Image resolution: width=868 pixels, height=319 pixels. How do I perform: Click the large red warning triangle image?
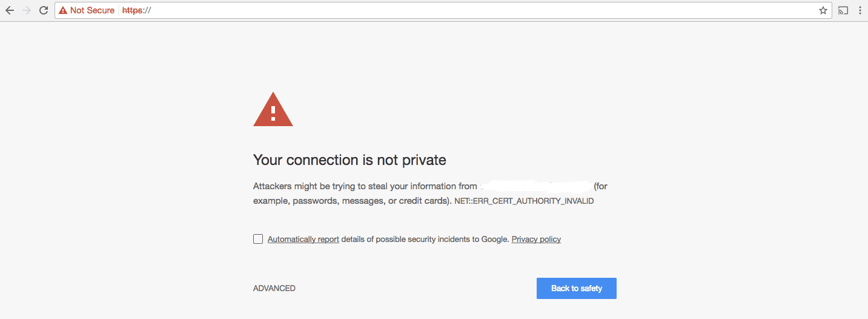pos(273,110)
